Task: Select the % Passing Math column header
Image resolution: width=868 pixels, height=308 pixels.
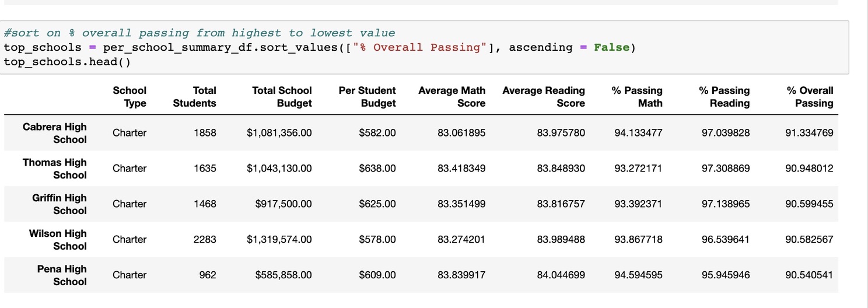Action: [x=637, y=97]
